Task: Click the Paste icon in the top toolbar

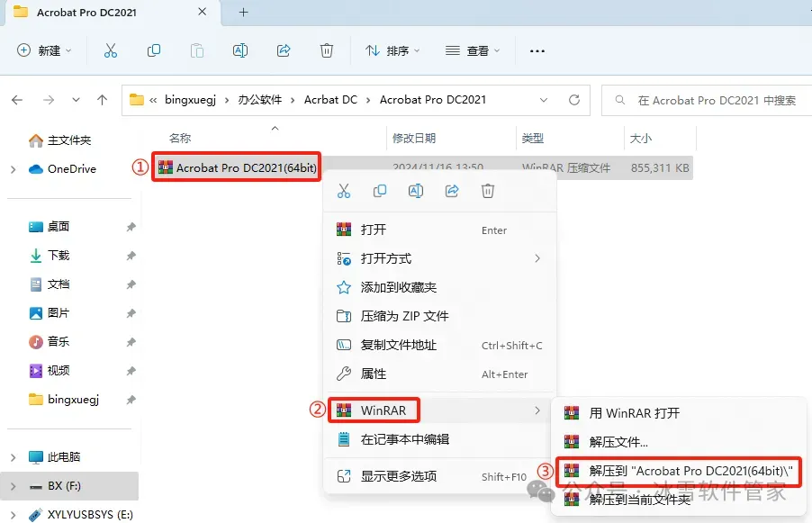Action: coord(197,50)
